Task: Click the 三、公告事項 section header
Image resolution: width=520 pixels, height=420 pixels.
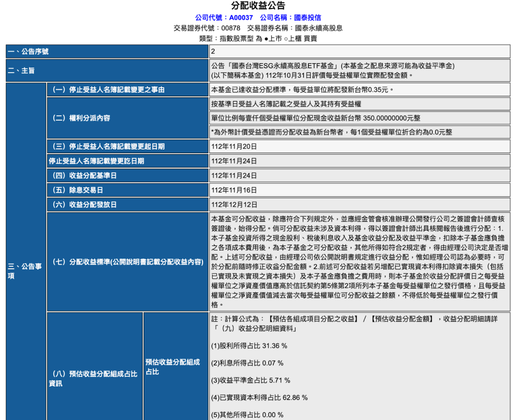Action: point(25,271)
